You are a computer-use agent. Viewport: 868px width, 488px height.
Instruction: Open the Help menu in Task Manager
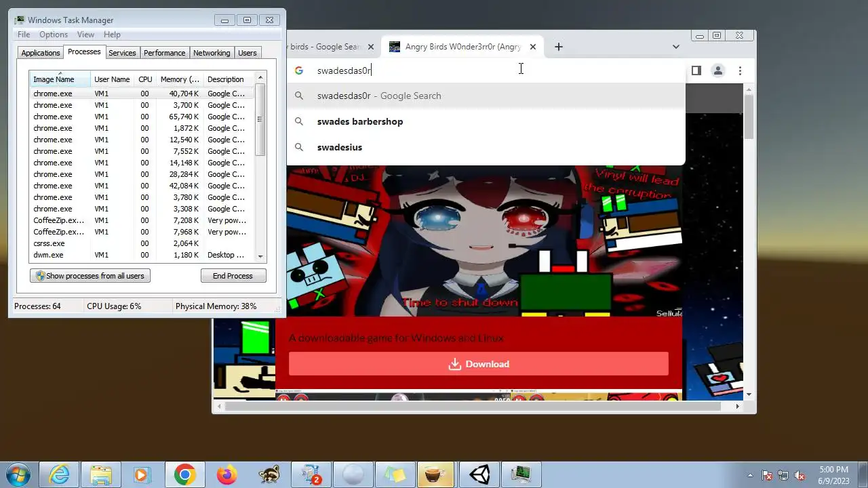(x=112, y=35)
